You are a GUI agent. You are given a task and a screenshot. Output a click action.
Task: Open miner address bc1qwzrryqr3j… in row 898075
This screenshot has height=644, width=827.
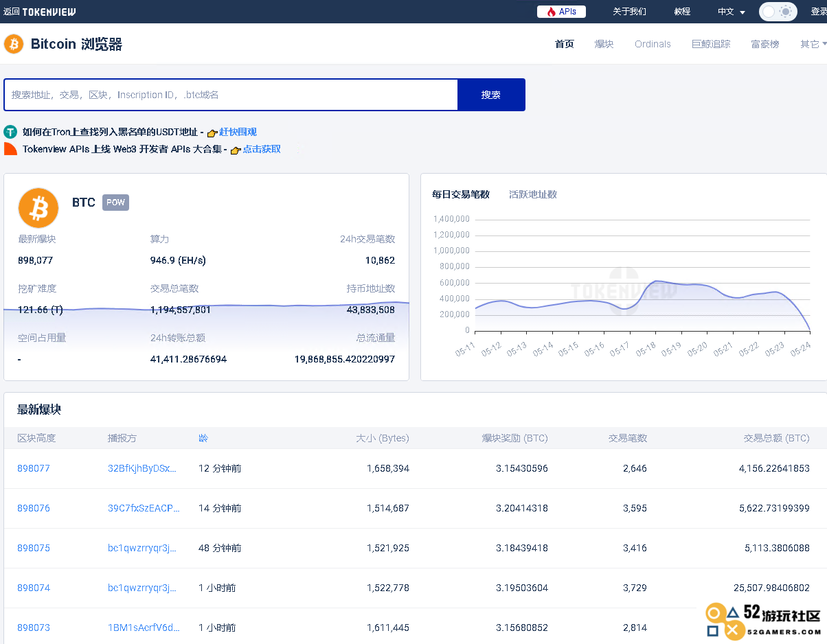(x=142, y=548)
